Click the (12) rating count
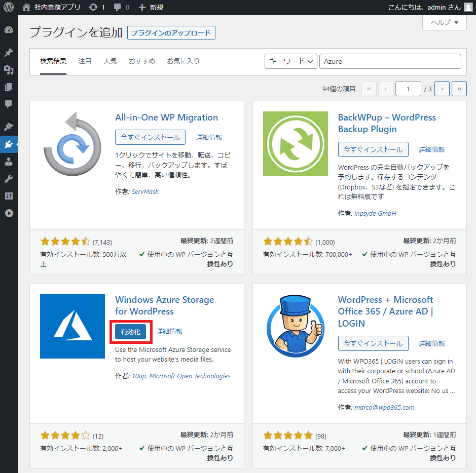 [98, 436]
